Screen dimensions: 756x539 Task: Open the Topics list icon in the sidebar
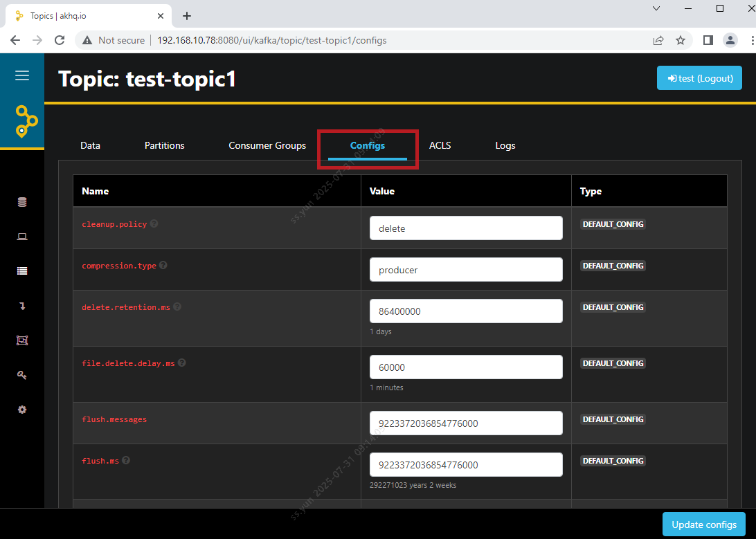pyautogui.click(x=22, y=271)
